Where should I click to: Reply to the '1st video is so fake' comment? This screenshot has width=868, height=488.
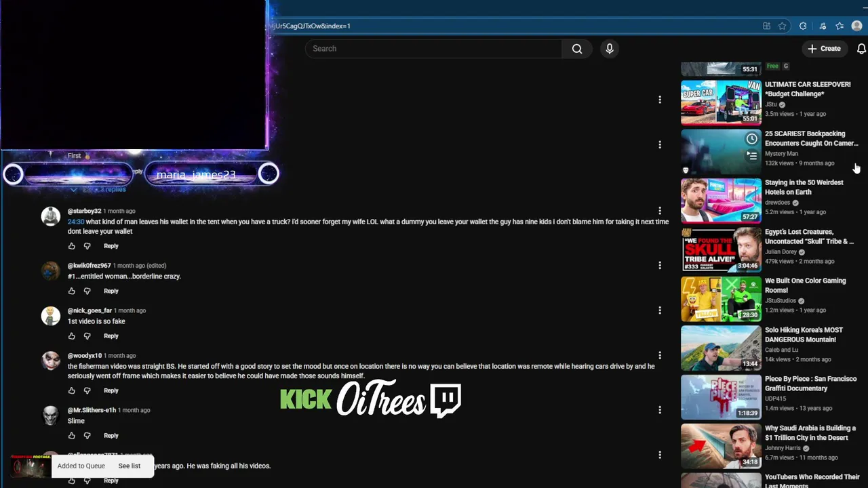(x=111, y=336)
